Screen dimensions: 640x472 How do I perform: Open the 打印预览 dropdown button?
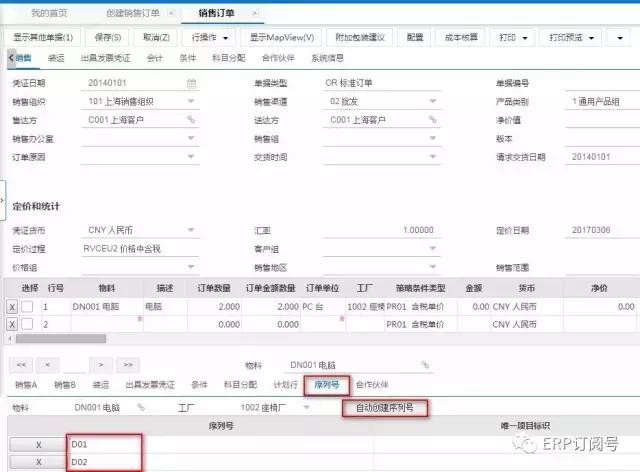click(x=571, y=38)
